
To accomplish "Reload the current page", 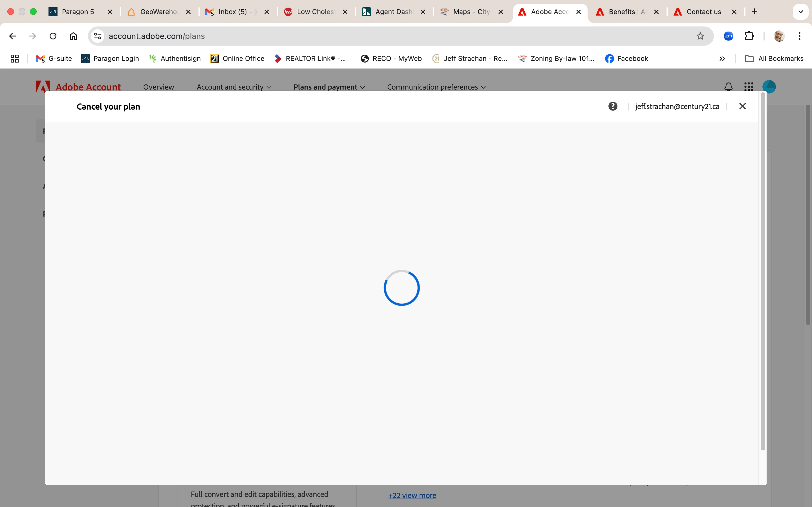I will pos(53,36).
